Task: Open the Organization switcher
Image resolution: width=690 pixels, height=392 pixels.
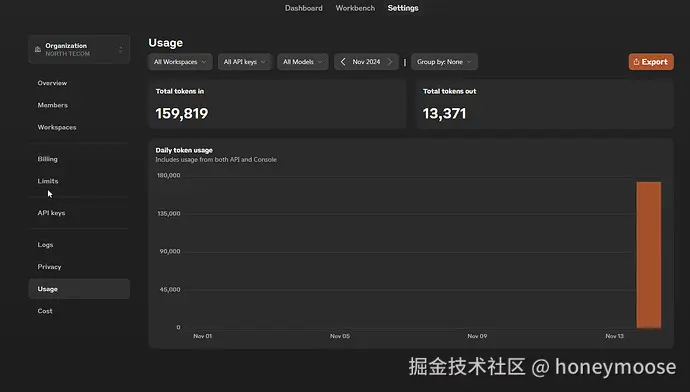Action: click(79, 49)
